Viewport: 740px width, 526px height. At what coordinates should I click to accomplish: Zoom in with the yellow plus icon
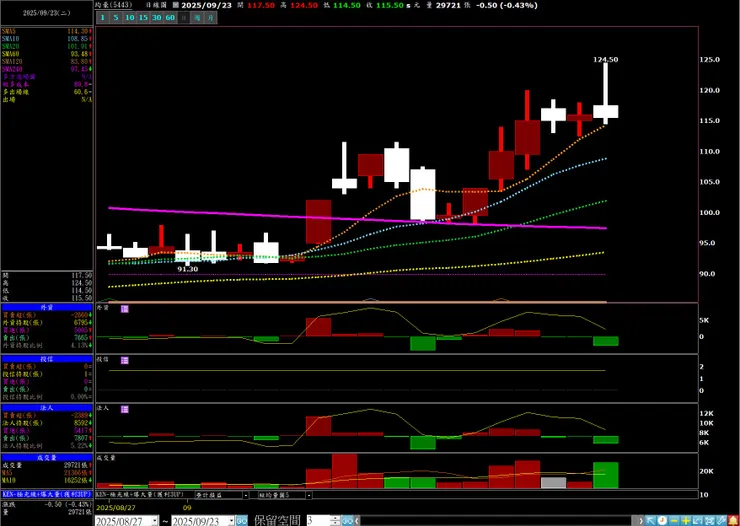[686, 521]
